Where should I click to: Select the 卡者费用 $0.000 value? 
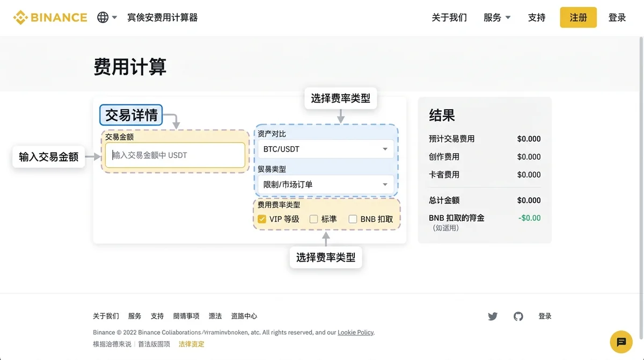[529, 175]
